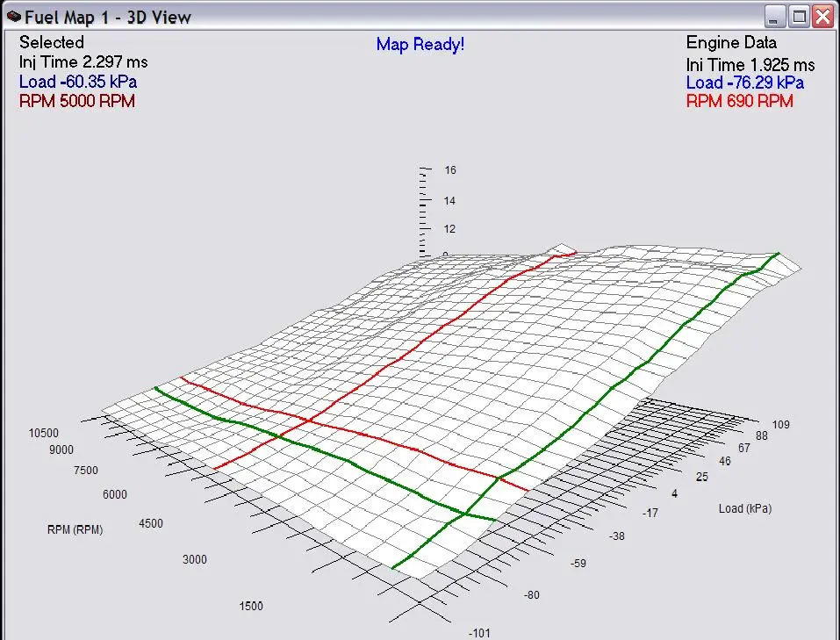Click the RPM (RPM) axis label
Image resolution: width=840 pixels, height=640 pixels.
coord(75,529)
